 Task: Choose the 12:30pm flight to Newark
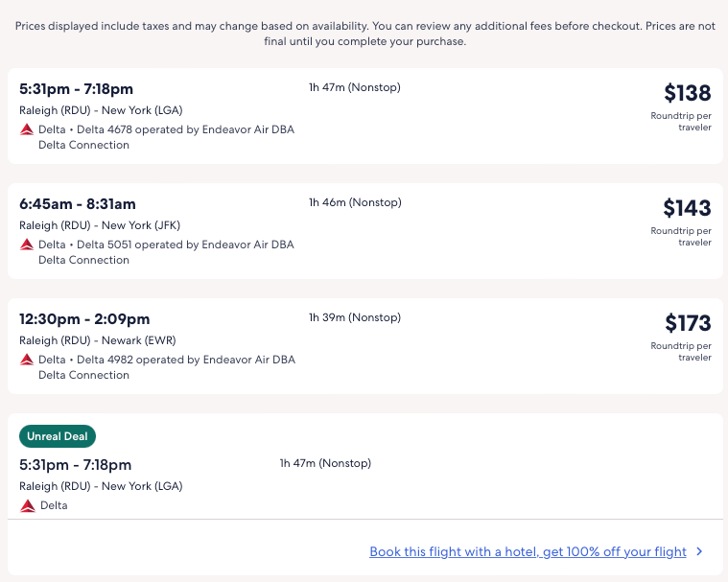(x=84, y=319)
